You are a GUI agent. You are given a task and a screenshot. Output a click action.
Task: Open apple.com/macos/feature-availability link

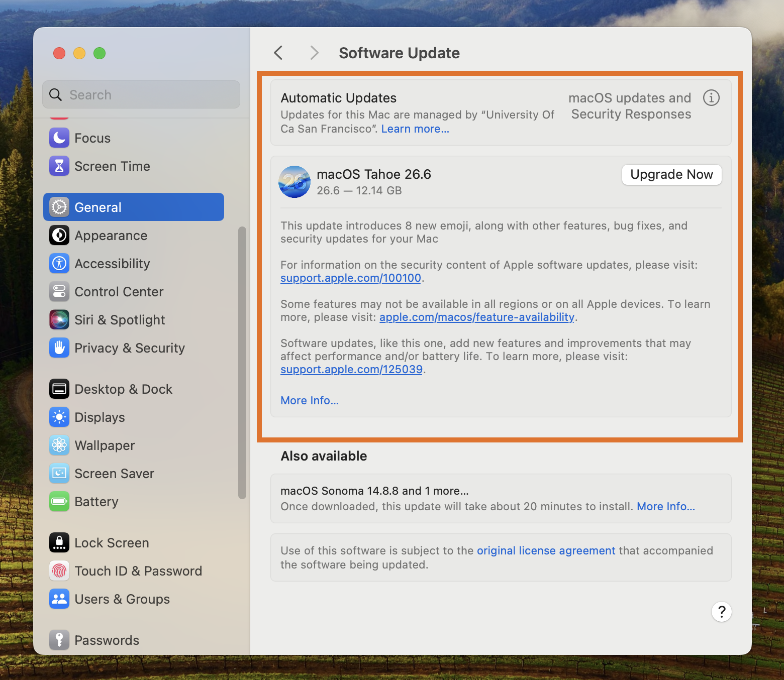click(x=477, y=317)
